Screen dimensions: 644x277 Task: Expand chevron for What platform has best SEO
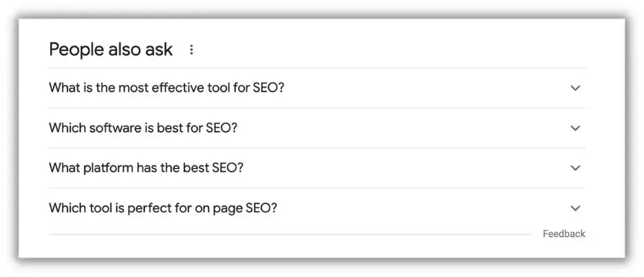pos(575,168)
